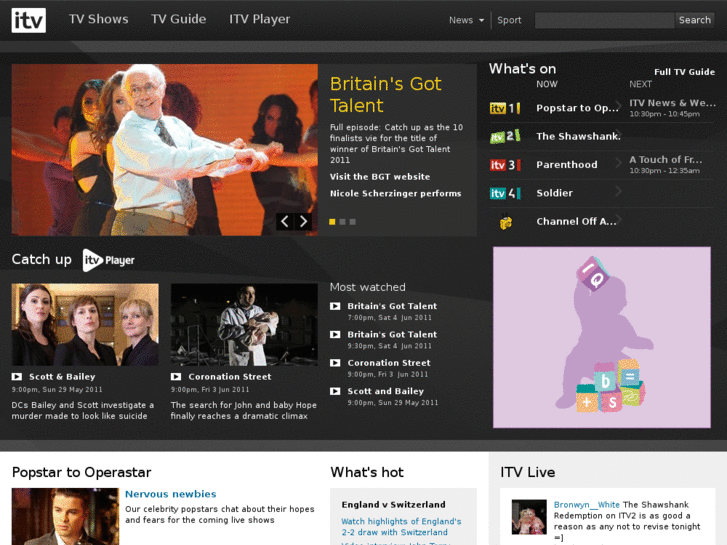Open Visit the BGT website link

380,177
